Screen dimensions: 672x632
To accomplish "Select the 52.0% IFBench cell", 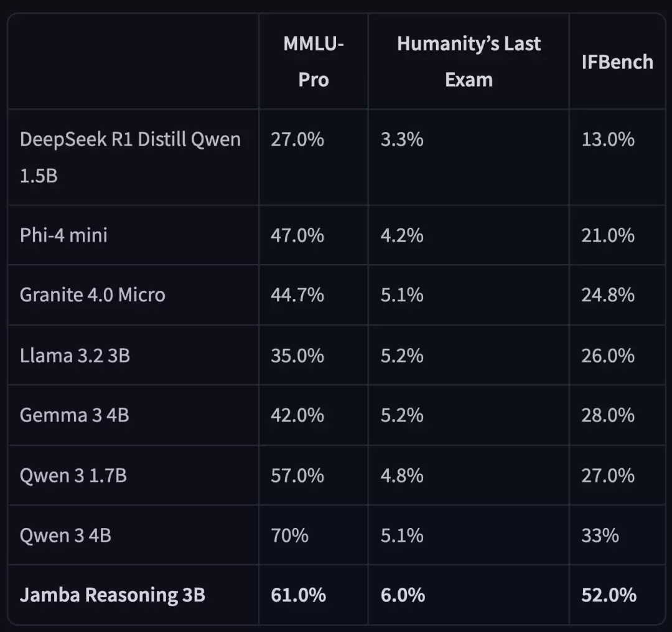I will (609, 595).
